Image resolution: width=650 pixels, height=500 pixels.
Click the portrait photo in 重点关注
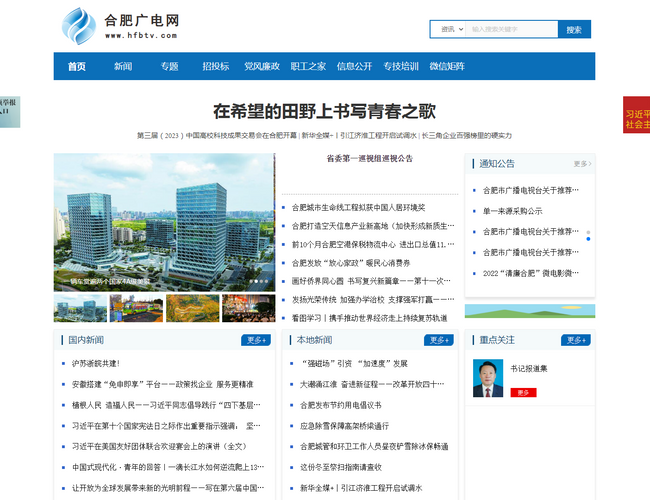pos(488,378)
